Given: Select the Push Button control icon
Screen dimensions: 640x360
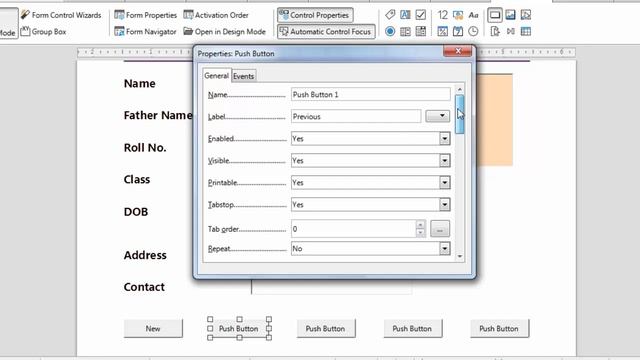Looking at the screenshot, I should pyautogui.click(x=495, y=15).
